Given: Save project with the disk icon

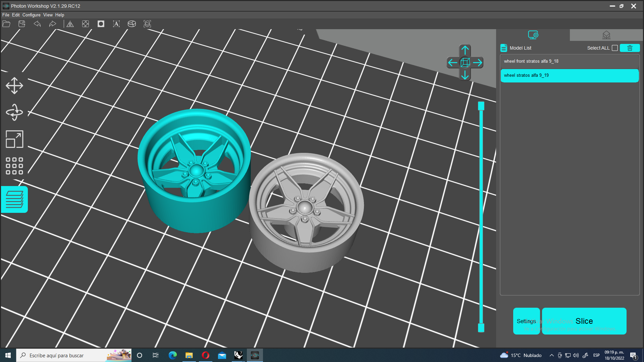Looking at the screenshot, I should (22, 24).
